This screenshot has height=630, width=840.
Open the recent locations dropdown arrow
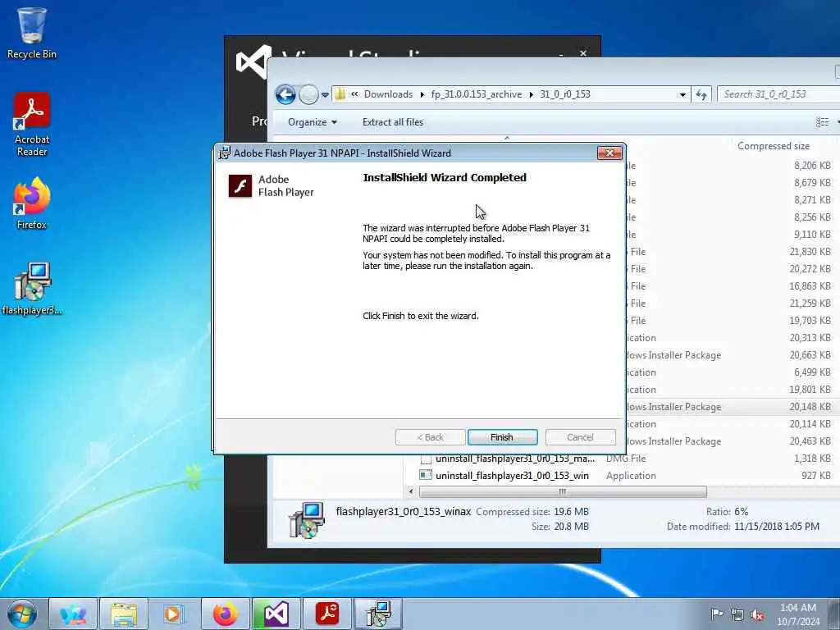[325, 95]
